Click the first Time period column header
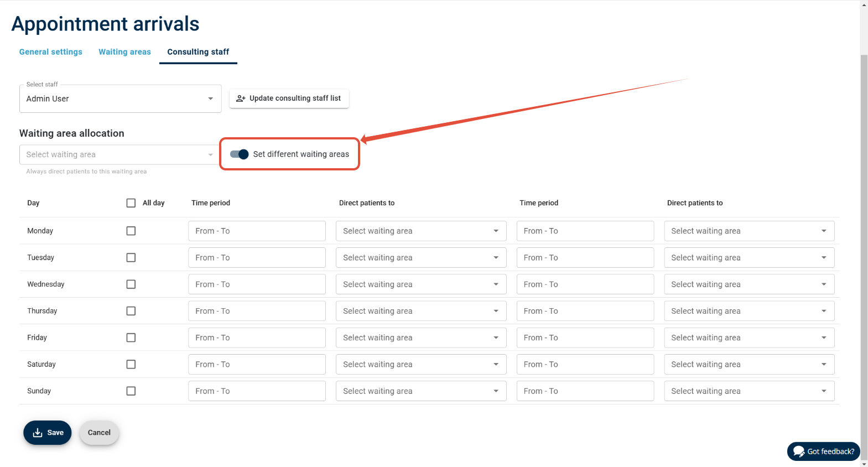The image size is (868, 467). pos(211,203)
